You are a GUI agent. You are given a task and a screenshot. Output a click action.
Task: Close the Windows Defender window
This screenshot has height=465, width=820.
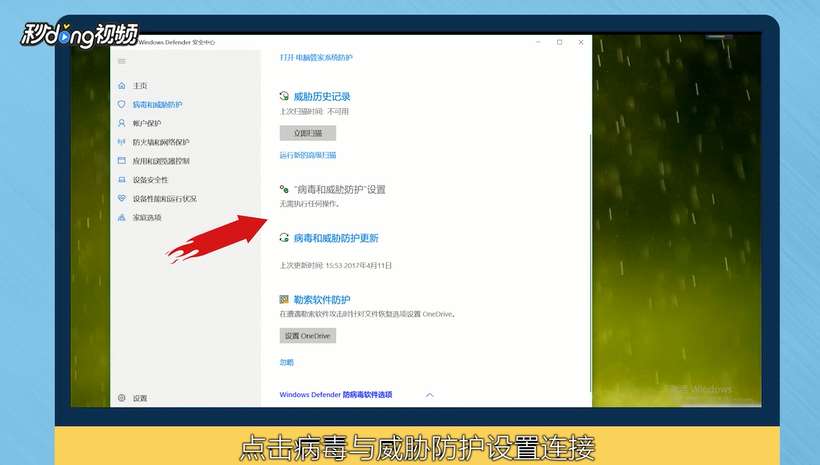(x=580, y=42)
